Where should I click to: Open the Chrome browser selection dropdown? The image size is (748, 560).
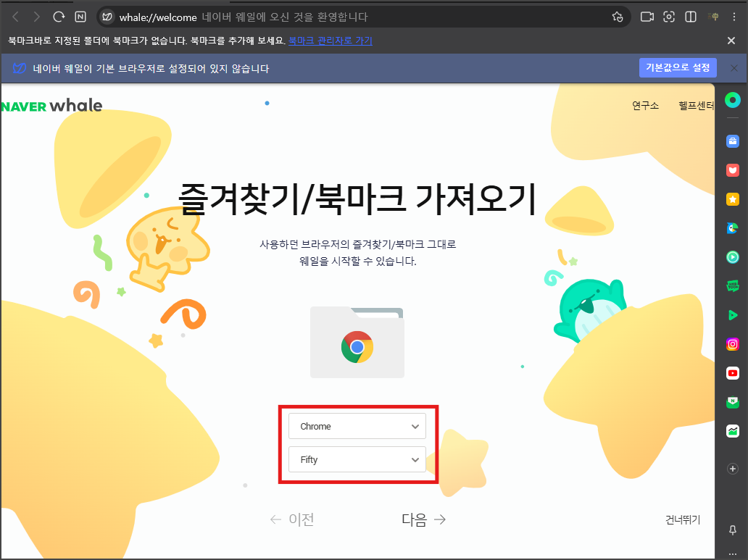357,426
